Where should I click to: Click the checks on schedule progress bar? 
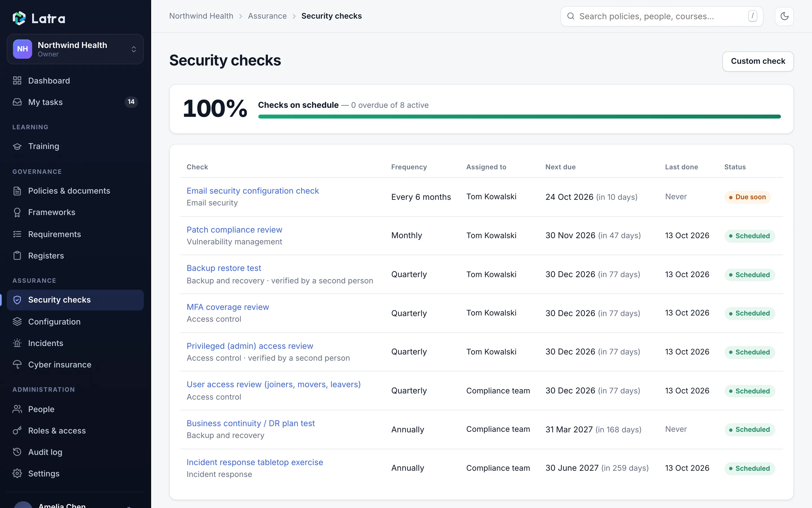click(x=519, y=117)
